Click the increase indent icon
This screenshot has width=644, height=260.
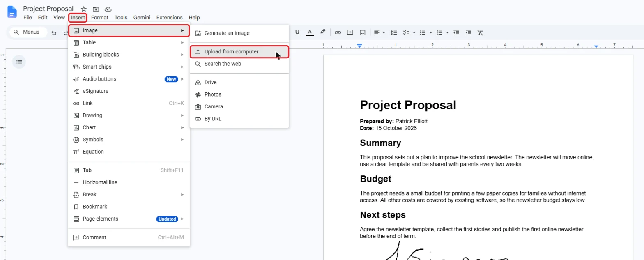(x=468, y=32)
